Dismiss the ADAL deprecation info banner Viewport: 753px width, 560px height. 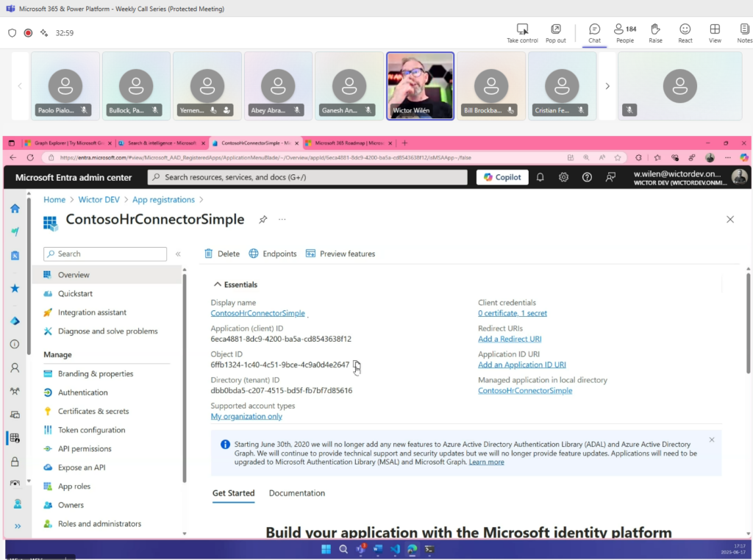712,439
